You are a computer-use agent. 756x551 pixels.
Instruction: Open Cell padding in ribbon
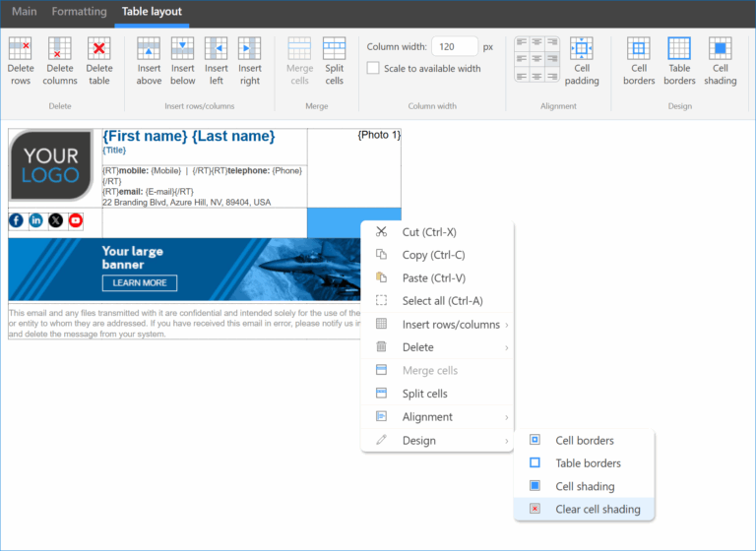coord(582,61)
